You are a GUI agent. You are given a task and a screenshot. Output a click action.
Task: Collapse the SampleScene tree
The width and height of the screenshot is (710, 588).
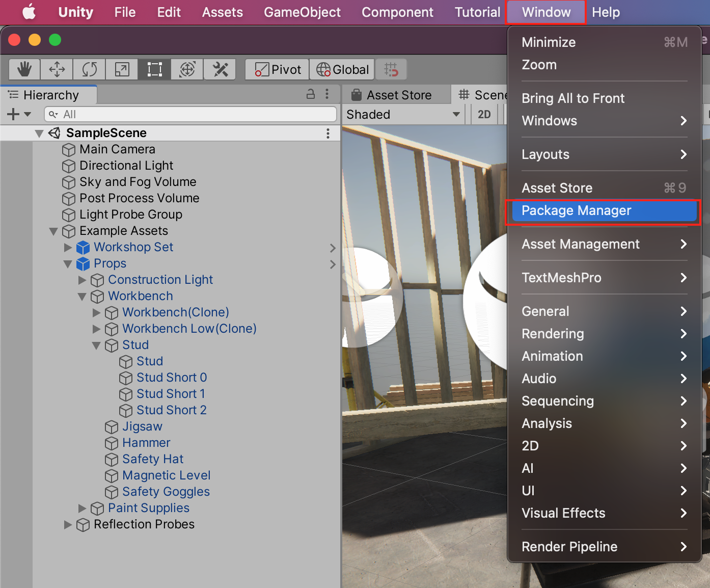pos(39,133)
